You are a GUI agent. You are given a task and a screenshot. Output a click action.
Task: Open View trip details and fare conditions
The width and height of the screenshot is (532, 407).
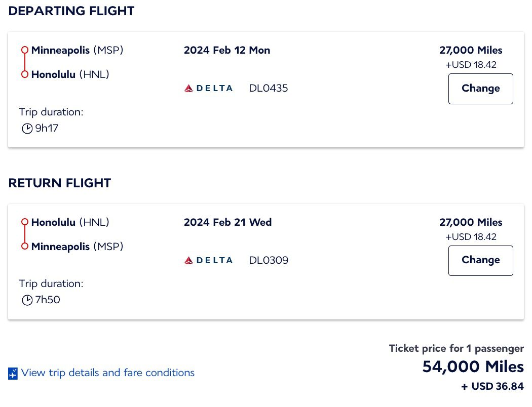(x=108, y=373)
